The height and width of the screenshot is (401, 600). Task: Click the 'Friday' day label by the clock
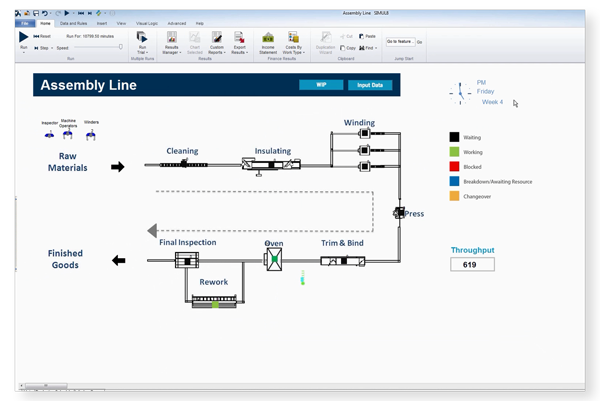pos(485,91)
